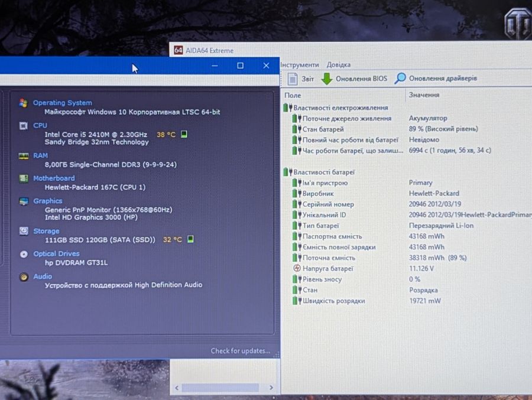Open the Operating System section link

pyautogui.click(x=63, y=103)
